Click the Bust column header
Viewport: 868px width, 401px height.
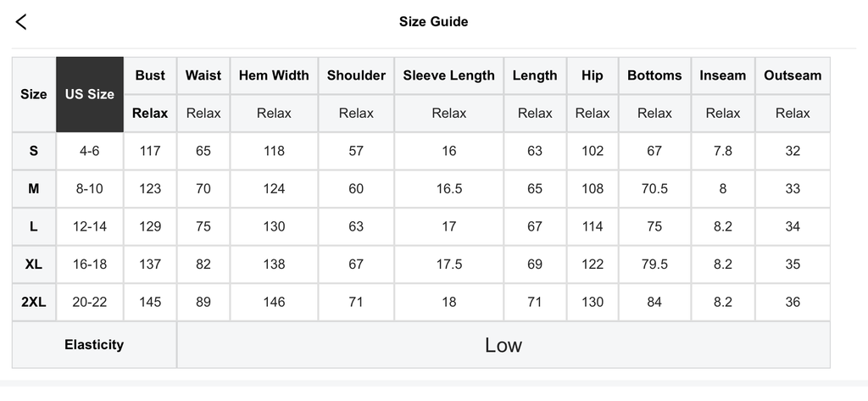pyautogui.click(x=150, y=75)
